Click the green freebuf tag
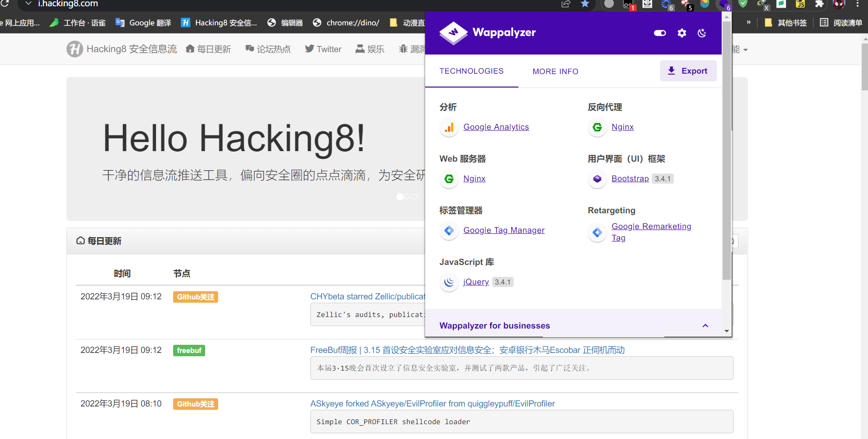The height and width of the screenshot is (439, 868). [189, 351]
